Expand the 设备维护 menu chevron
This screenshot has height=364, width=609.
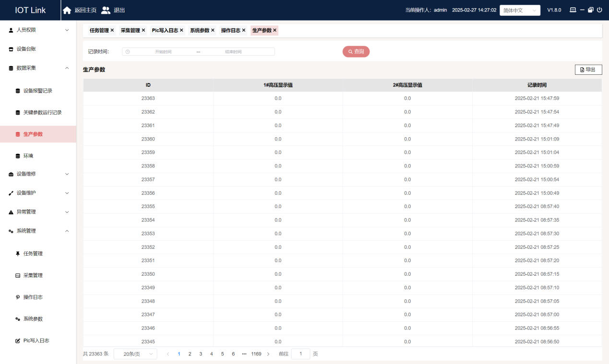(67, 193)
